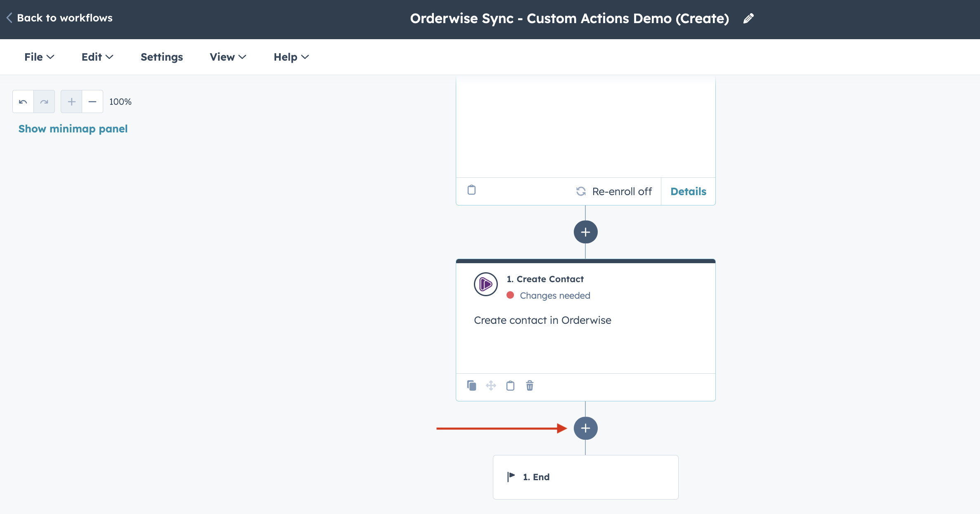Screen dimensions: 980x514
Task: Zoom out of the canvas
Action: [x=92, y=101]
